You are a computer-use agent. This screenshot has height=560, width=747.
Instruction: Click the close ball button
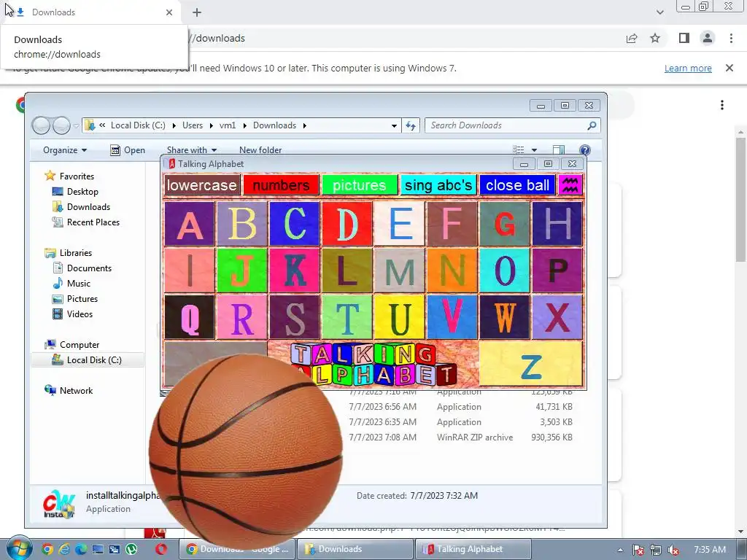[517, 184]
